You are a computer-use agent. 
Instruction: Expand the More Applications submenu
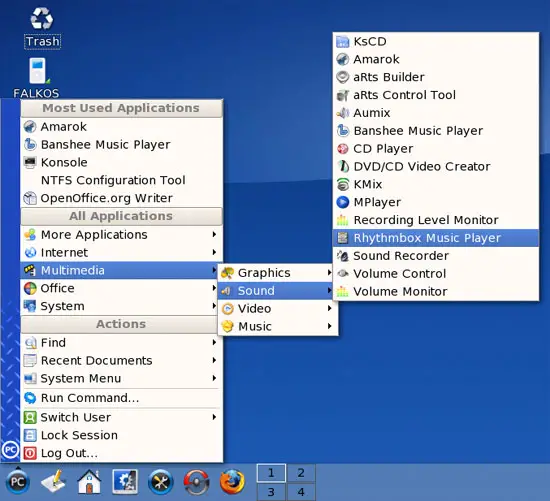[x=121, y=234]
